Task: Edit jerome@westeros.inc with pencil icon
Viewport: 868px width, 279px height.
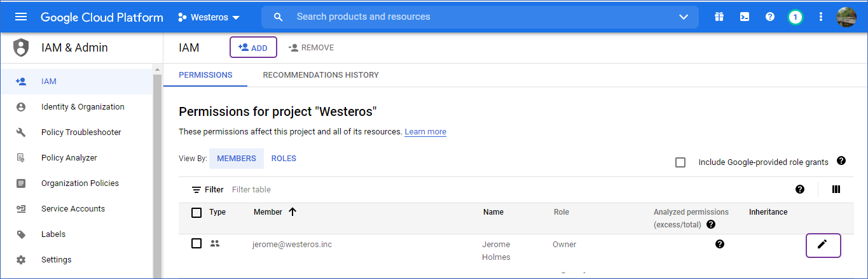Action: [x=823, y=245]
